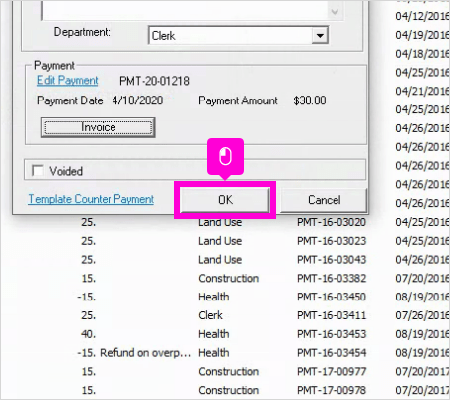Select the Refund on overp... row

point(263,352)
